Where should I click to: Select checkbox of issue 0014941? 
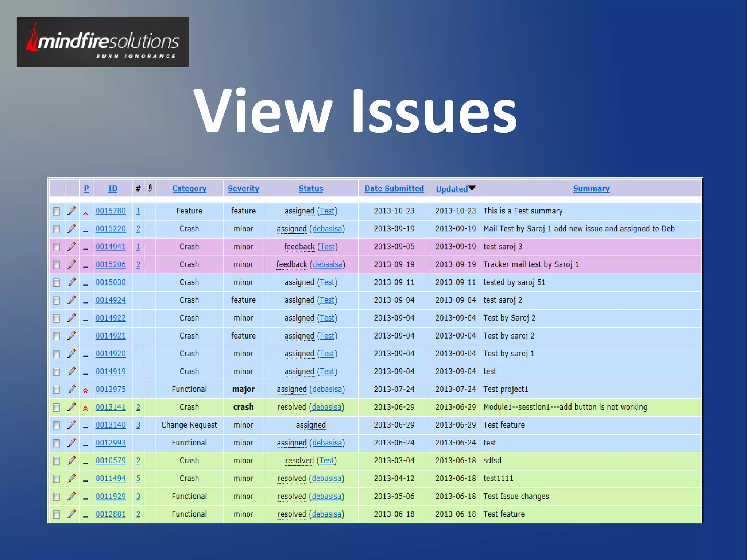coord(57,247)
